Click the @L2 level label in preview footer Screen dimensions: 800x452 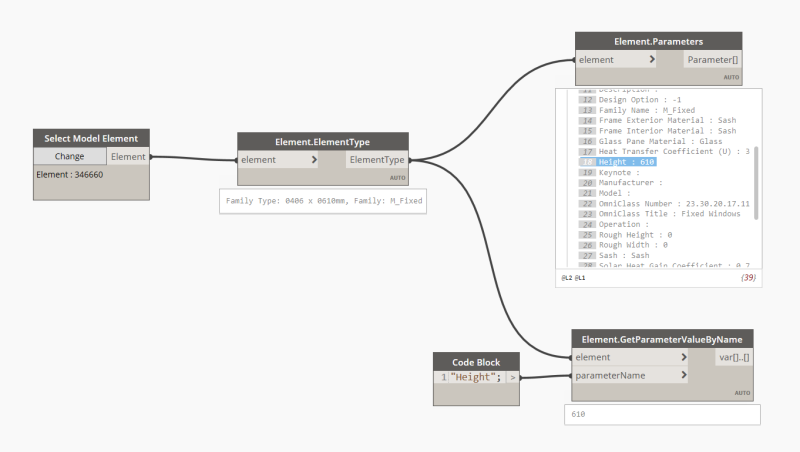click(x=566, y=278)
